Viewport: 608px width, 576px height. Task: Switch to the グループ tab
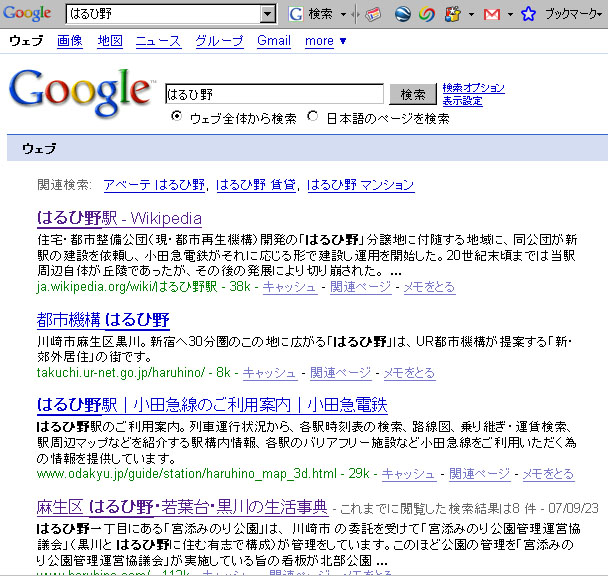219,41
